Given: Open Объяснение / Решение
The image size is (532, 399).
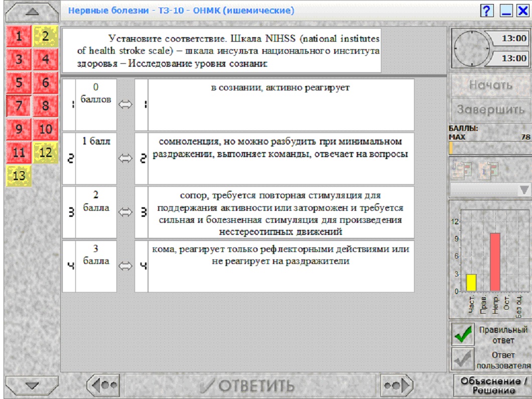Looking at the screenshot, I should (493, 385).
